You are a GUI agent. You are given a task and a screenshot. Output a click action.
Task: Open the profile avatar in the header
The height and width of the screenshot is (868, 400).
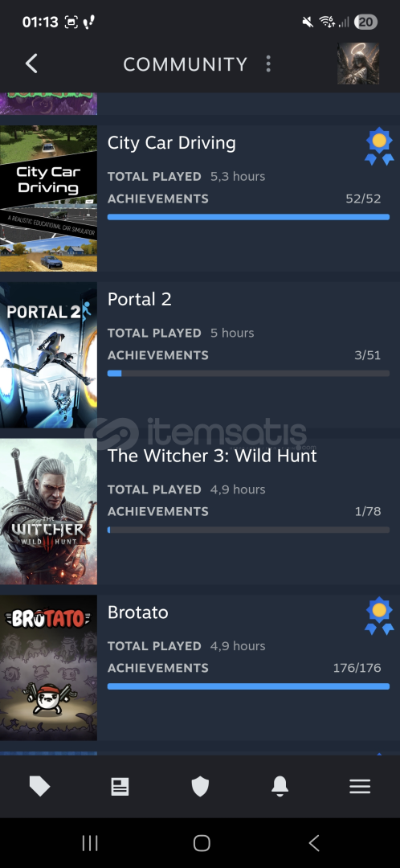[358, 63]
